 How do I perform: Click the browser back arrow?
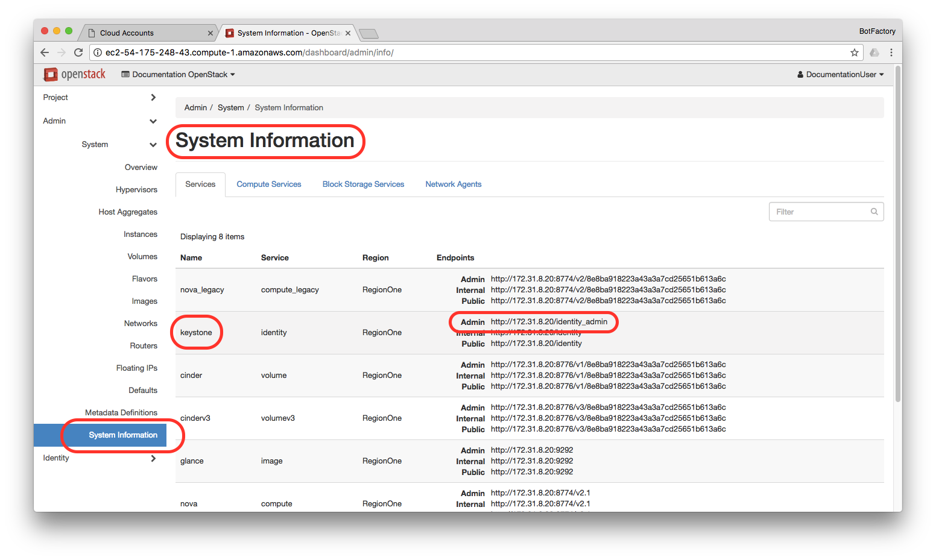click(45, 52)
